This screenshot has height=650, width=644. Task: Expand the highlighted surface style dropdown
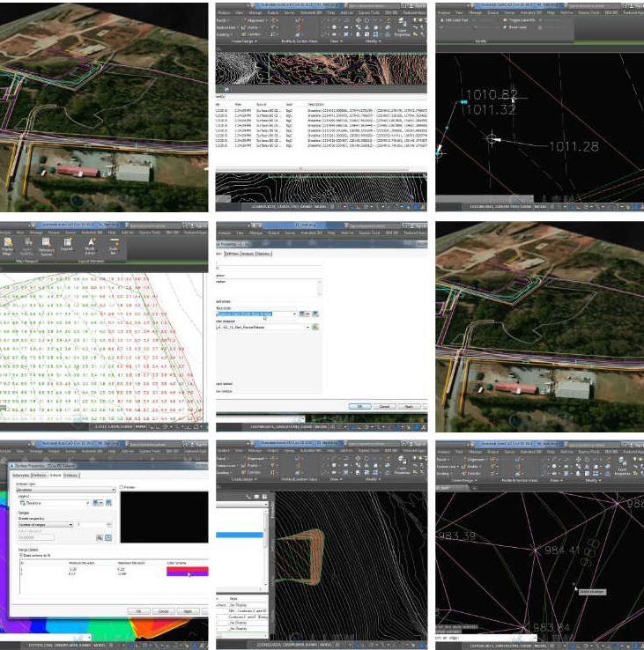click(295, 313)
